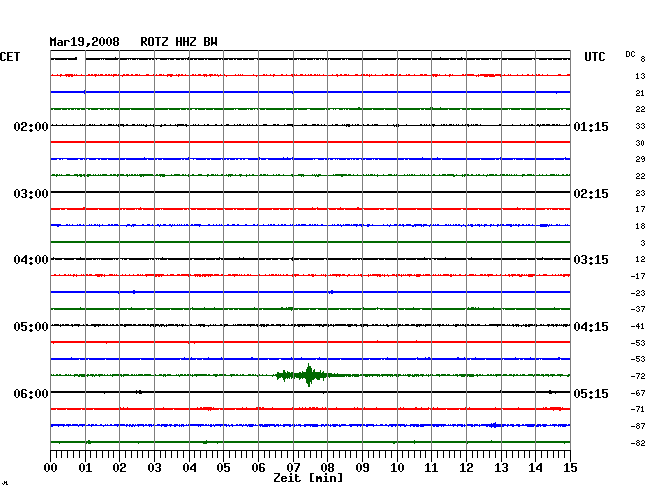Screen dimensions: 650x494
Task: Select minute 12 on the time axis
Action: point(466,467)
